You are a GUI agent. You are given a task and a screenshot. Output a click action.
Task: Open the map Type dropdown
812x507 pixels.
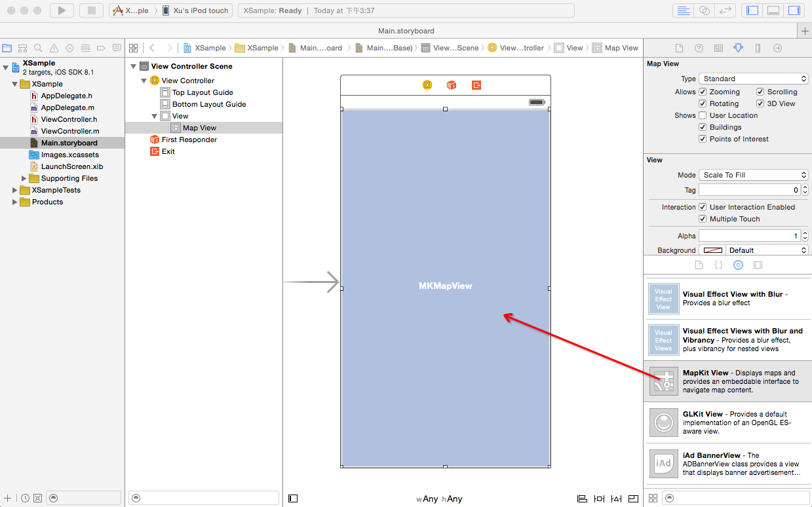[x=753, y=79]
